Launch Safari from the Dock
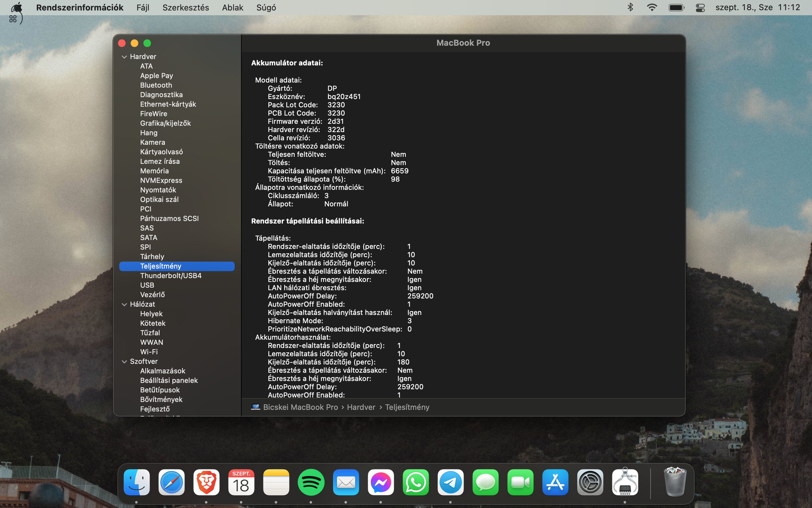This screenshot has height=508, width=812. click(172, 483)
